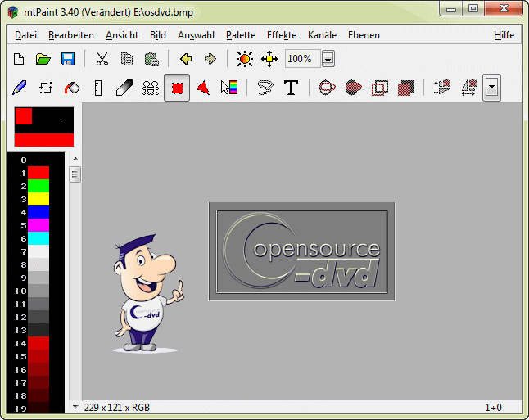Select the Gradient tool
This screenshot has height=420, width=529.
(228, 88)
